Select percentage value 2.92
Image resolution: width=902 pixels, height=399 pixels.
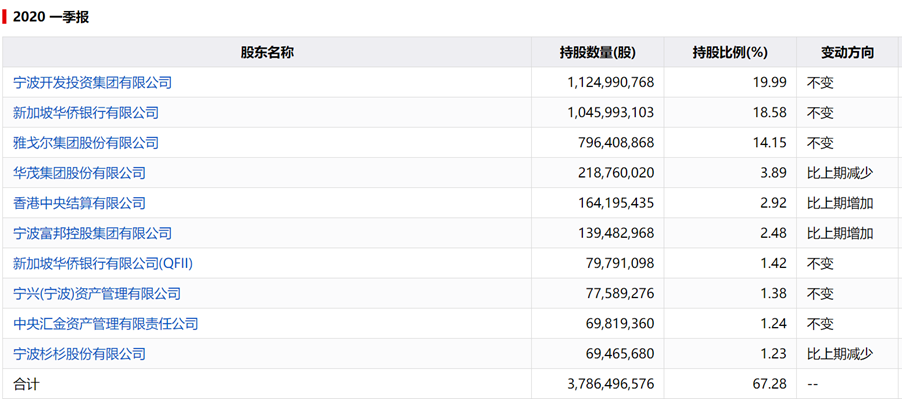click(775, 203)
